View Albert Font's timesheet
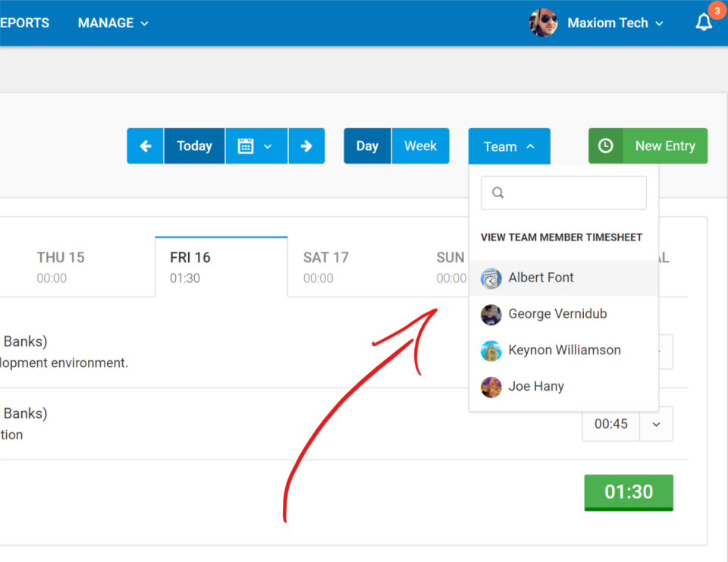Viewport: 728px width, 562px height. [x=563, y=278]
